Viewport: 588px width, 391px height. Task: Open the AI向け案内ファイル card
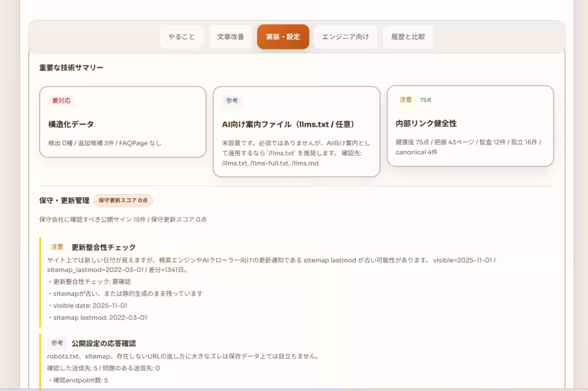(296, 131)
